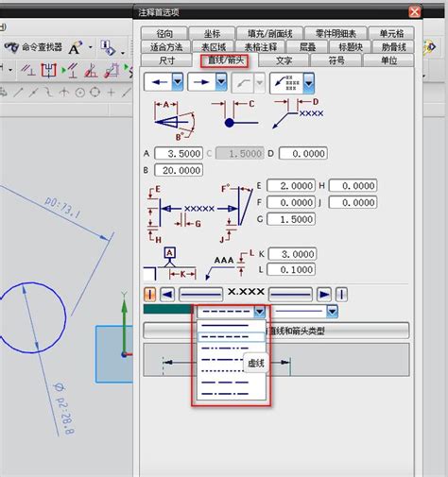
Task: Toggle the right extension line button
Action: click(341, 295)
